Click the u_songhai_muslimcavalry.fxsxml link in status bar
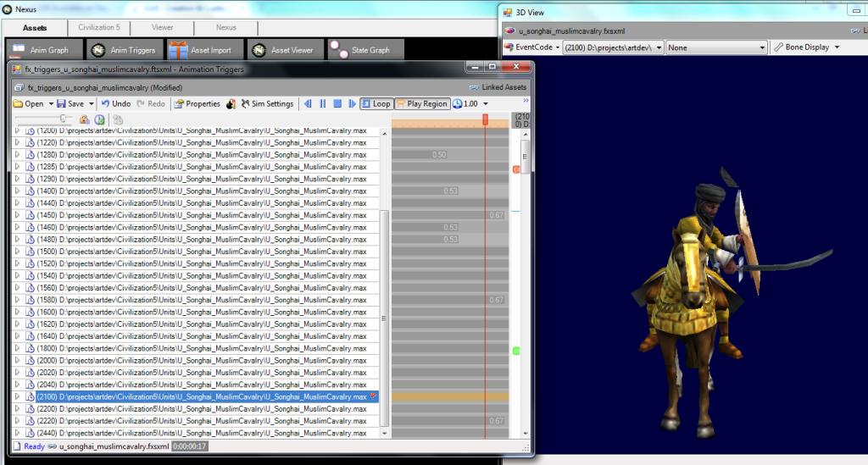868x465 pixels. [x=114, y=446]
